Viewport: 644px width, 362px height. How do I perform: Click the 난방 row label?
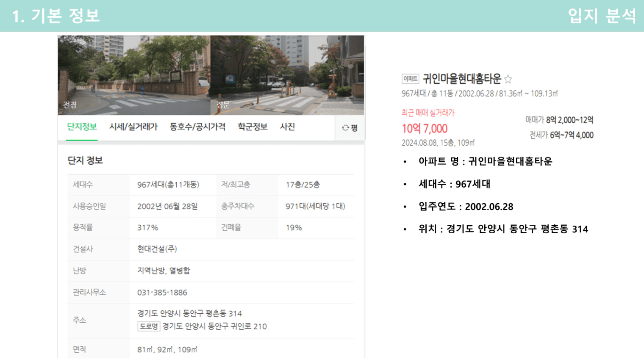[79, 271]
